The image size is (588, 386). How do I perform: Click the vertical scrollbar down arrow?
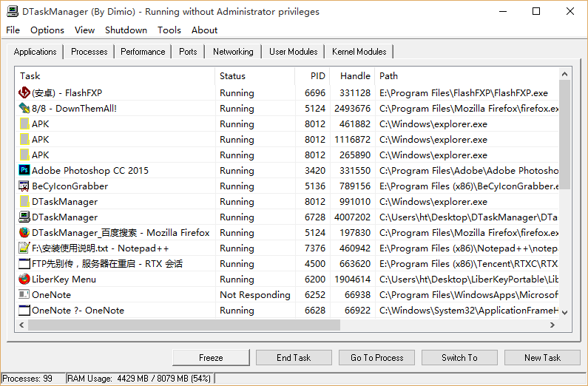pyautogui.click(x=565, y=313)
